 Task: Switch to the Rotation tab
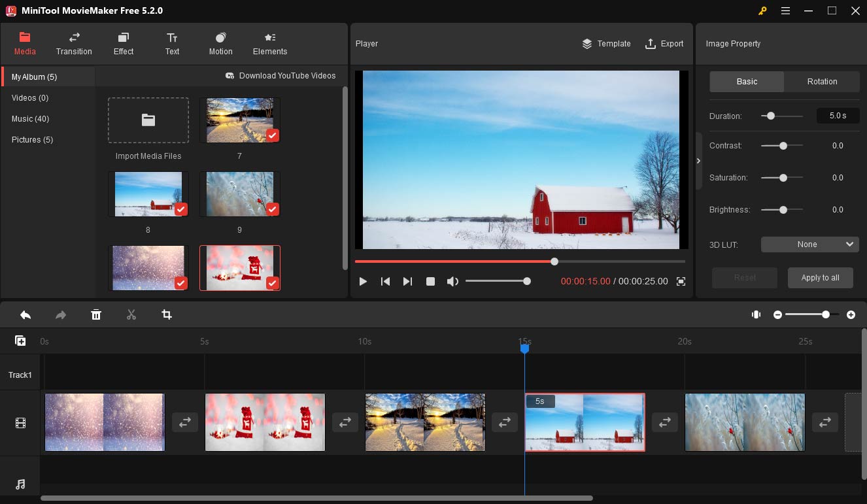click(821, 81)
